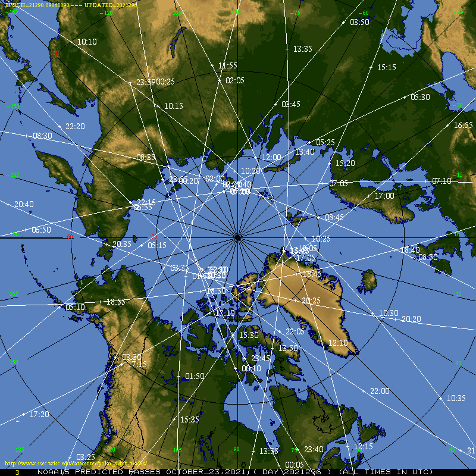Screen dimensions: 476x476
Task: Click the 22:05 time label
Action: tap(295, 331)
